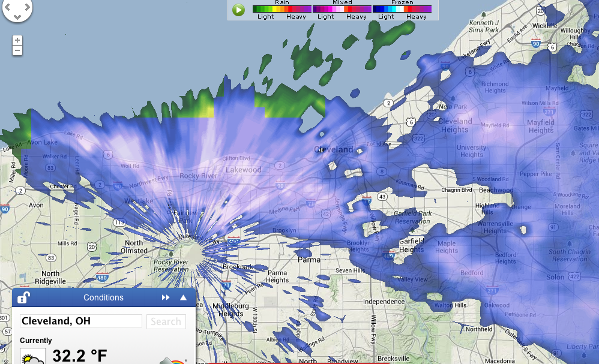Click the Garfield Heights label

click(x=411, y=245)
